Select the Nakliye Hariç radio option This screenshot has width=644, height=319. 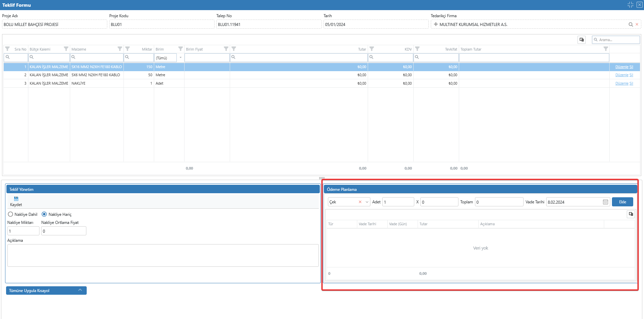pyautogui.click(x=44, y=214)
